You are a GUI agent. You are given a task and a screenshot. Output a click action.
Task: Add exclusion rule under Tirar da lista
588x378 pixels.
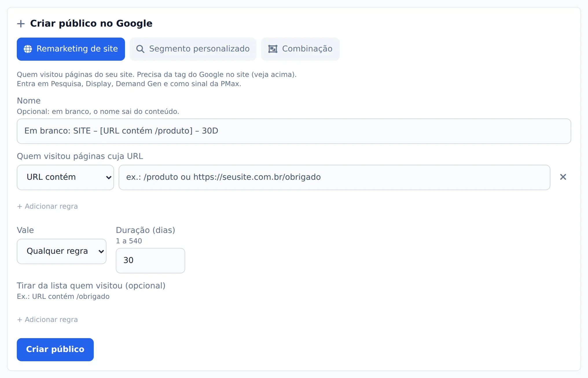click(47, 320)
